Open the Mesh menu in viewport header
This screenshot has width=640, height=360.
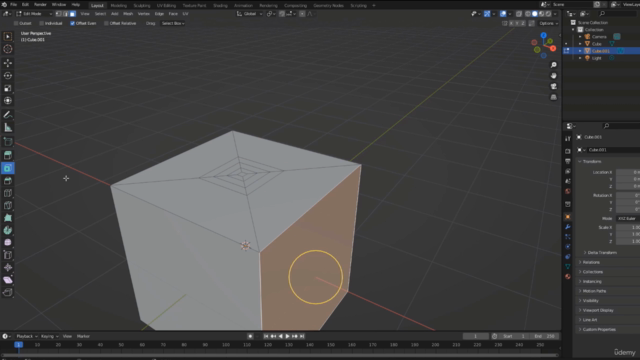click(x=128, y=14)
